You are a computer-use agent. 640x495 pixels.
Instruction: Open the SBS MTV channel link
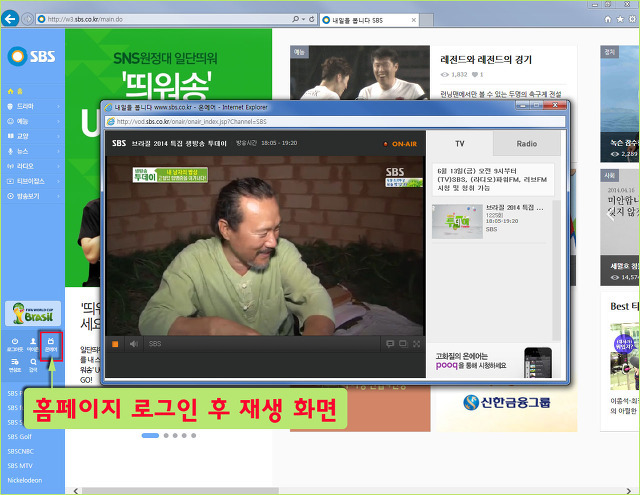coord(20,466)
